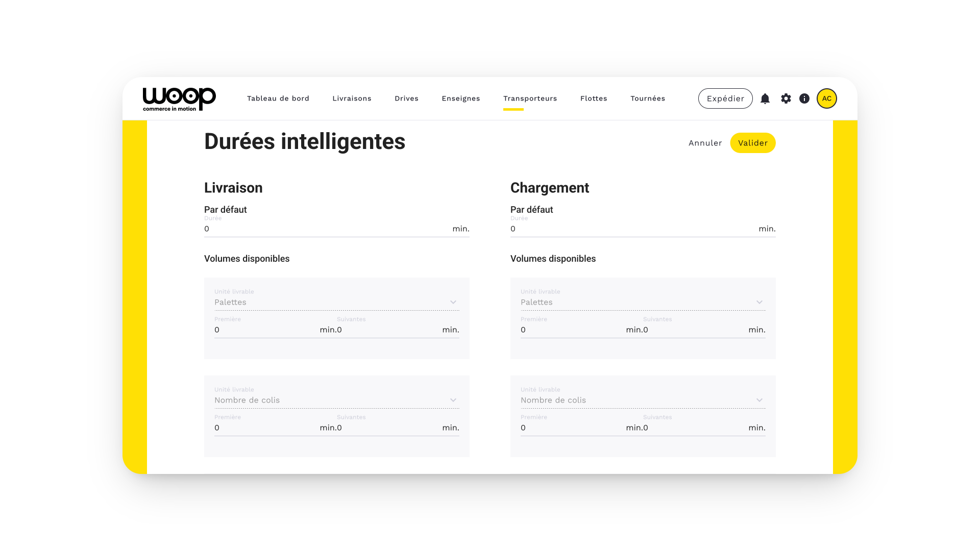Click the Valider button
This screenshot has width=980, height=551.
coord(752,143)
